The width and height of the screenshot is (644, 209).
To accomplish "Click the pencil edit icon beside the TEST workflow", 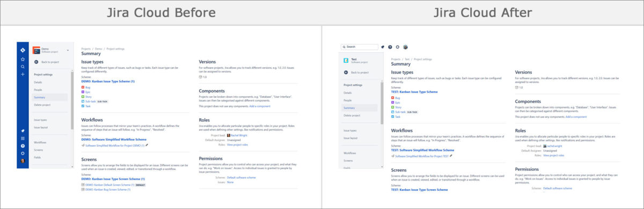I will 451,156.
